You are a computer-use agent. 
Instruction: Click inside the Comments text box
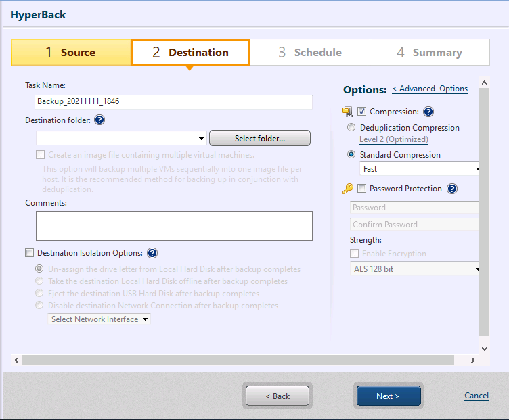pyautogui.click(x=174, y=226)
